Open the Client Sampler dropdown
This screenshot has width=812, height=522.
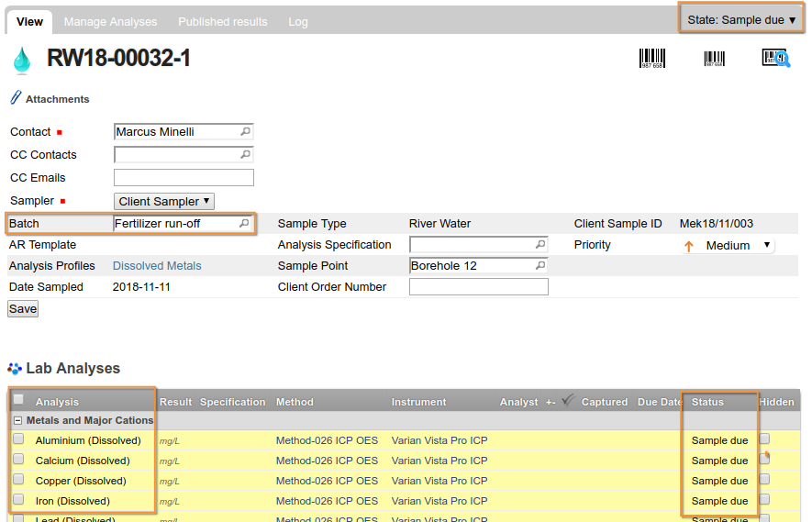click(164, 201)
